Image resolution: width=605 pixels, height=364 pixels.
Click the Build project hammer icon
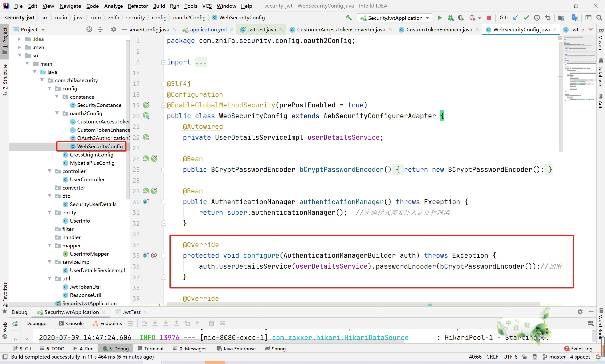[x=349, y=18]
